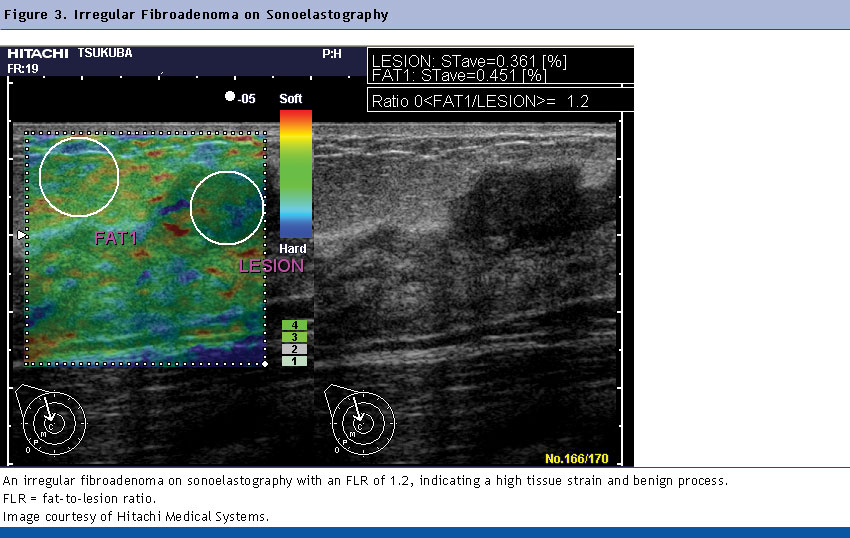The width and height of the screenshot is (850, 538).
Task: Click the Ratio FAT1/LESION 1.2 readout
Action: point(480,101)
